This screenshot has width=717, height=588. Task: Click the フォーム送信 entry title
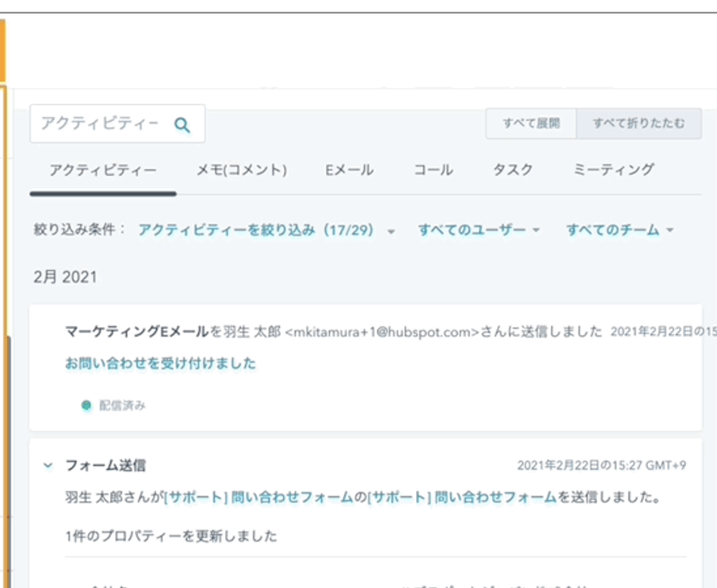tap(105, 465)
